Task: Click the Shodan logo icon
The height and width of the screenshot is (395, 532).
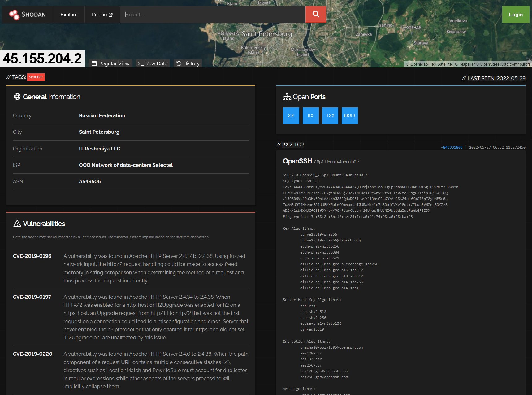Action: (x=14, y=15)
